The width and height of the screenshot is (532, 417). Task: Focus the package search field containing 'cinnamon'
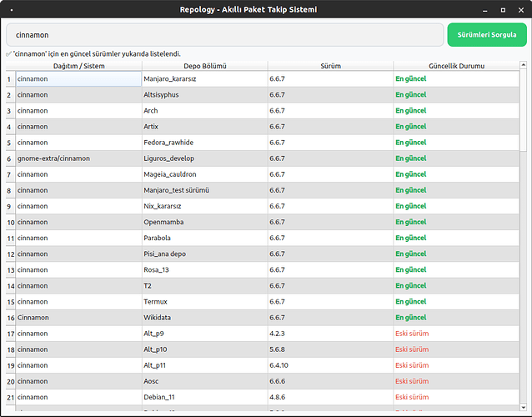click(x=225, y=35)
